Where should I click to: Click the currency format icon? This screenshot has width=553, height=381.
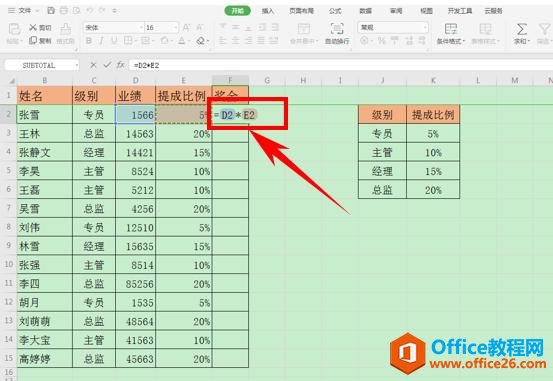click(x=364, y=41)
